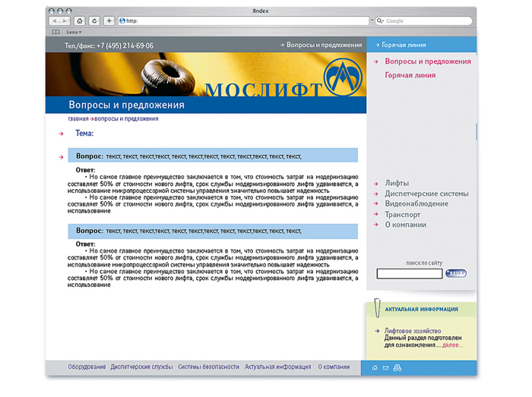Screen dimensions: 532x397
Task: Click the поиск по сайту label
Action: (x=424, y=263)
